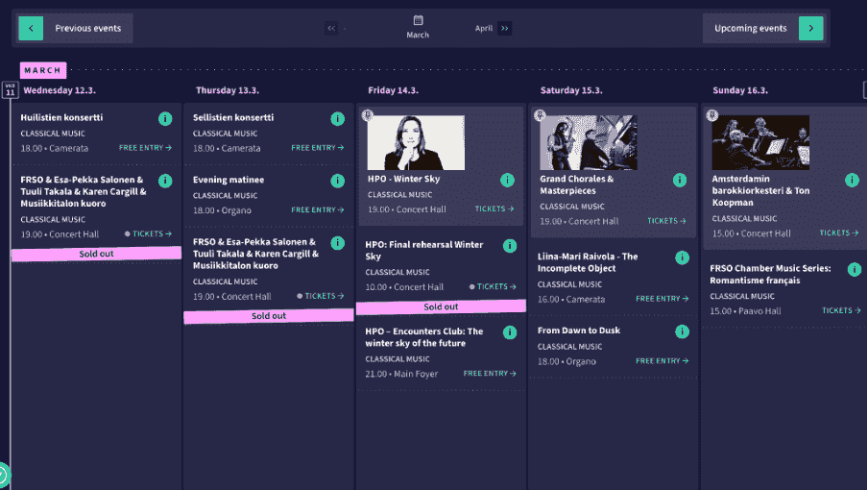Show info for From Dawn to Dusk
The image size is (868, 490).
(682, 331)
